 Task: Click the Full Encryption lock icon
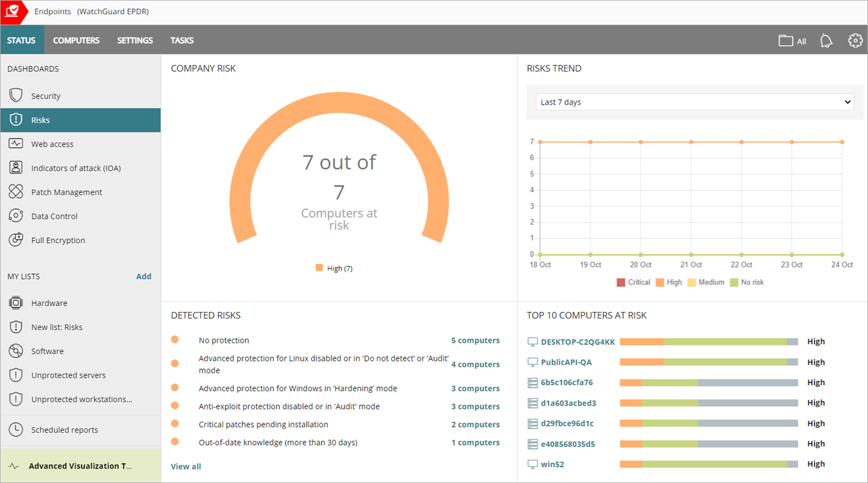tap(16, 240)
